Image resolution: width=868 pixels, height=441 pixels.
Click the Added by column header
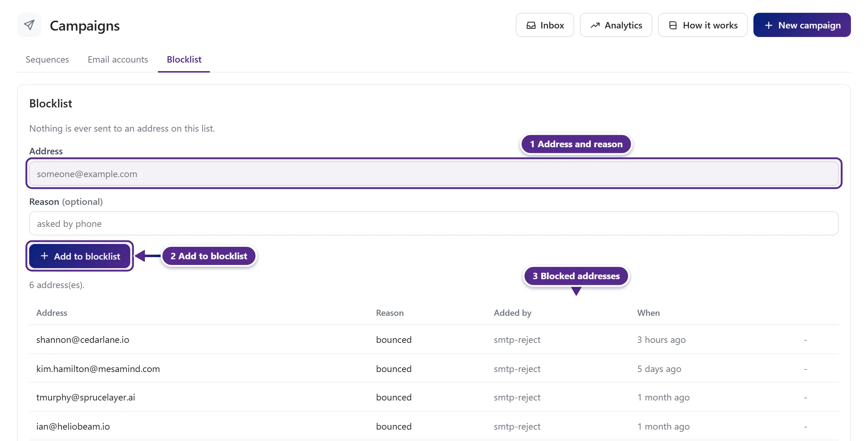click(x=512, y=313)
